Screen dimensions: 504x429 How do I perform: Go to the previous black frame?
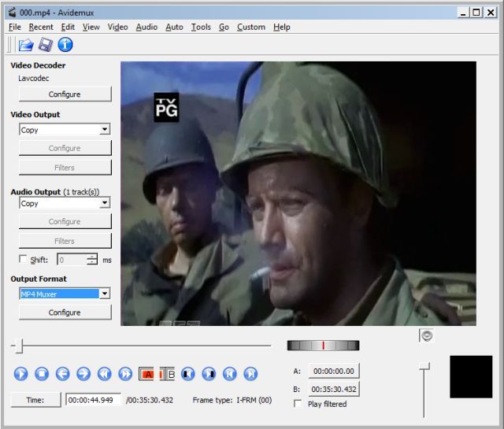click(188, 374)
